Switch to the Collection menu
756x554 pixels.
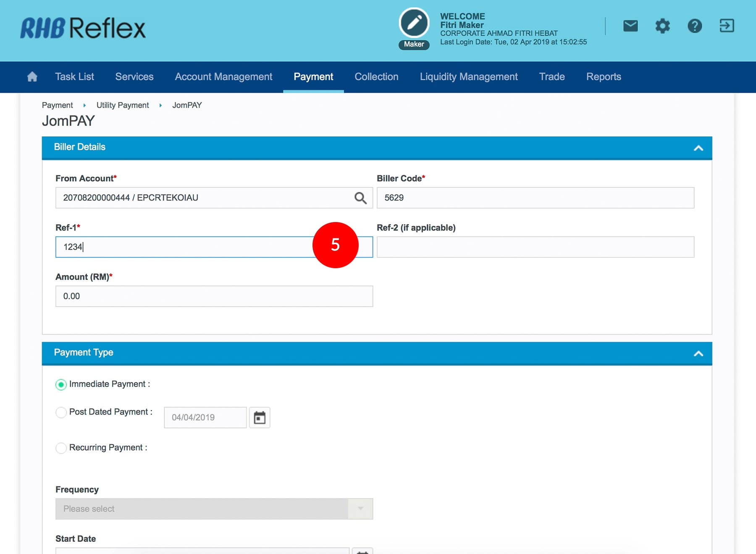[376, 77]
